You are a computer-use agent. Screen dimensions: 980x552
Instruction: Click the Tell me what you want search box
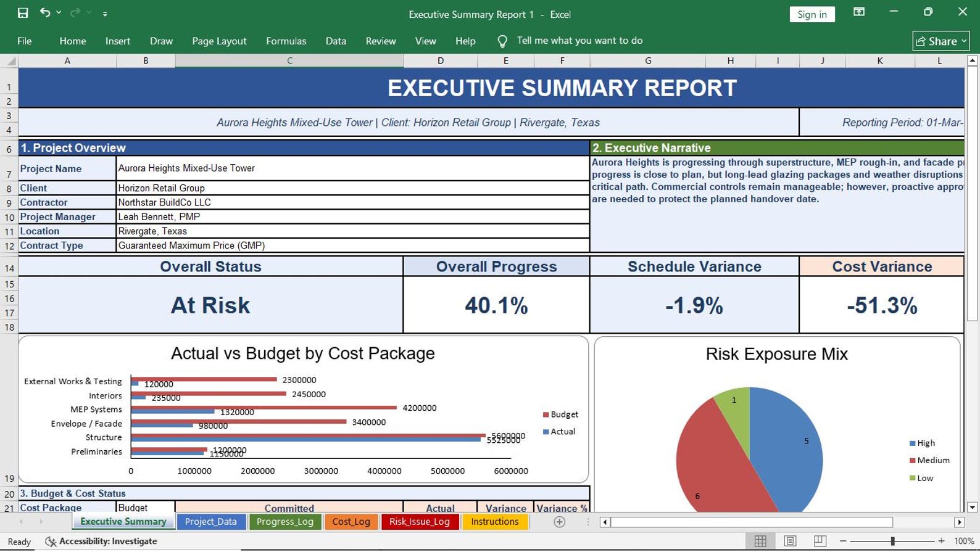click(579, 41)
